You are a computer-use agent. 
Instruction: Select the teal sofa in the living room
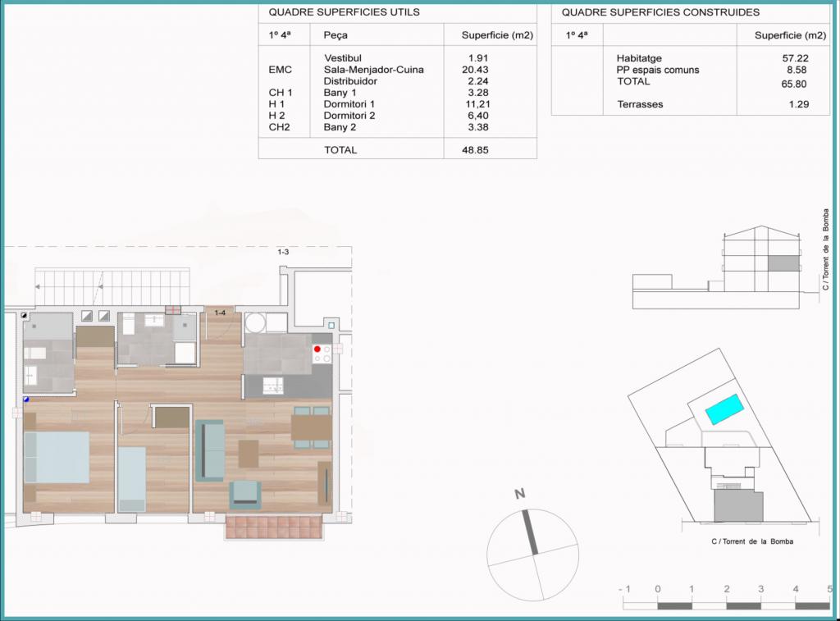[x=209, y=450]
